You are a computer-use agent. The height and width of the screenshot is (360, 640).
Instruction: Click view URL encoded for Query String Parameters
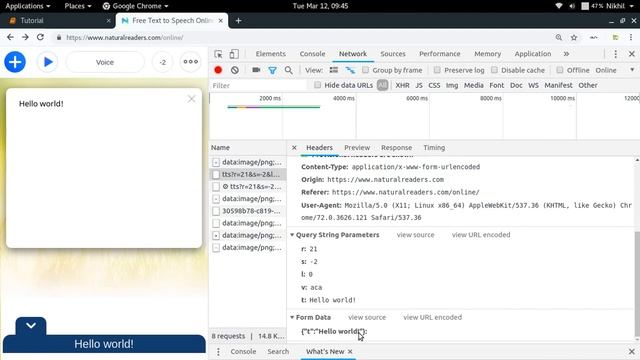pos(481,235)
